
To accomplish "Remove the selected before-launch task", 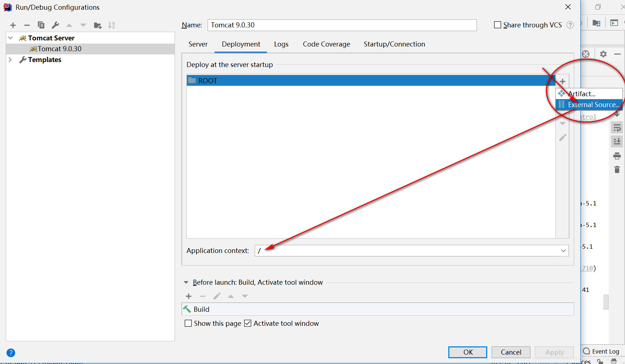I will [203, 296].
